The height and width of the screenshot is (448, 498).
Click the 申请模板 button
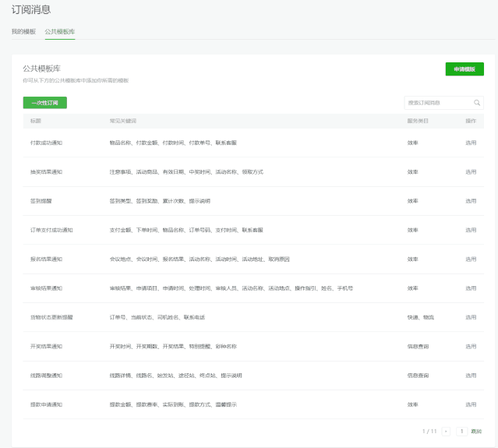click(464, 69)
